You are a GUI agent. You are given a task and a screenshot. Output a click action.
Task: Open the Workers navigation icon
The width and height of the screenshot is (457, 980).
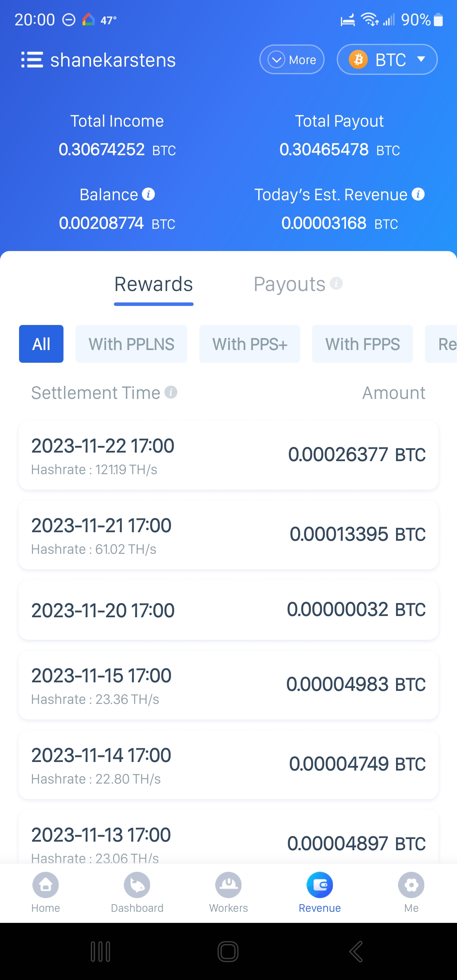pos(228,885)
